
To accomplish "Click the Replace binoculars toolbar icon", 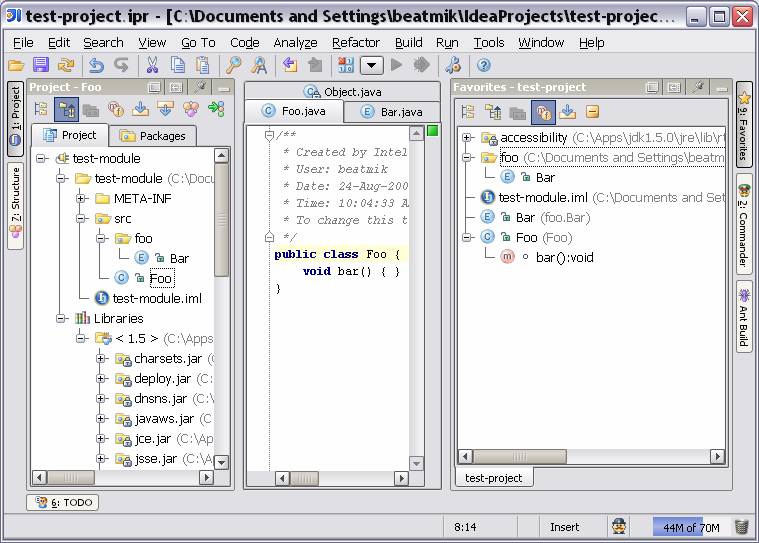I will (x=258, y=65).
